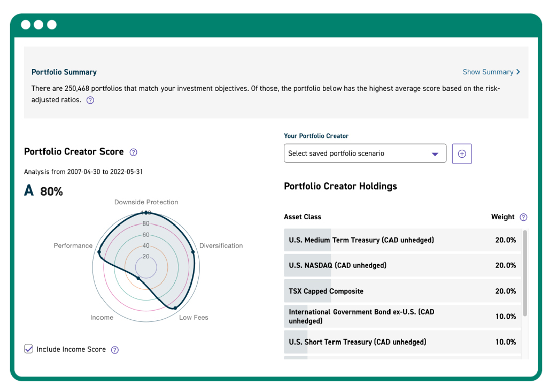This screenshot has width=557, height=392.
Task: Uncheck the Include Income Score checkbox
Action: (28, 349)
